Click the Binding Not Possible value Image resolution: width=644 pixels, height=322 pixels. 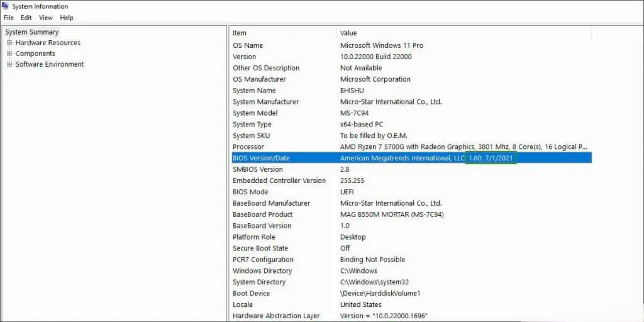click(372, 260)
